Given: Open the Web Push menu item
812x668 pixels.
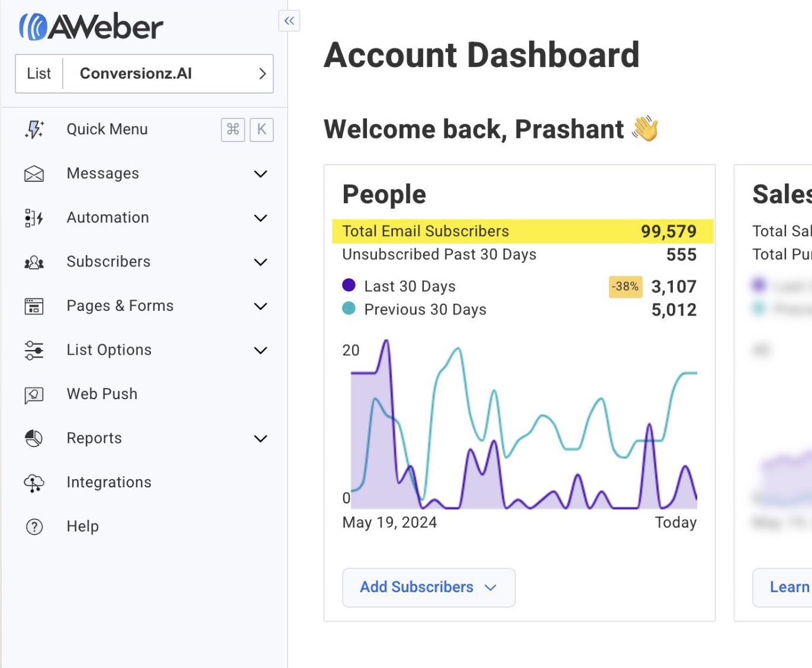Looking at the screenshot, I should pos(102,394).
